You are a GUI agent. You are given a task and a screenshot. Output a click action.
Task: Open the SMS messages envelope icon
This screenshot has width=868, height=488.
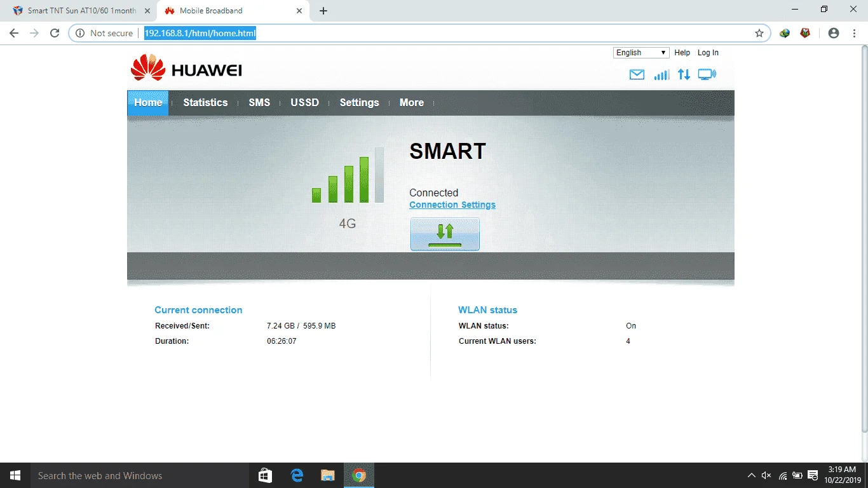(x=637, y=75)
